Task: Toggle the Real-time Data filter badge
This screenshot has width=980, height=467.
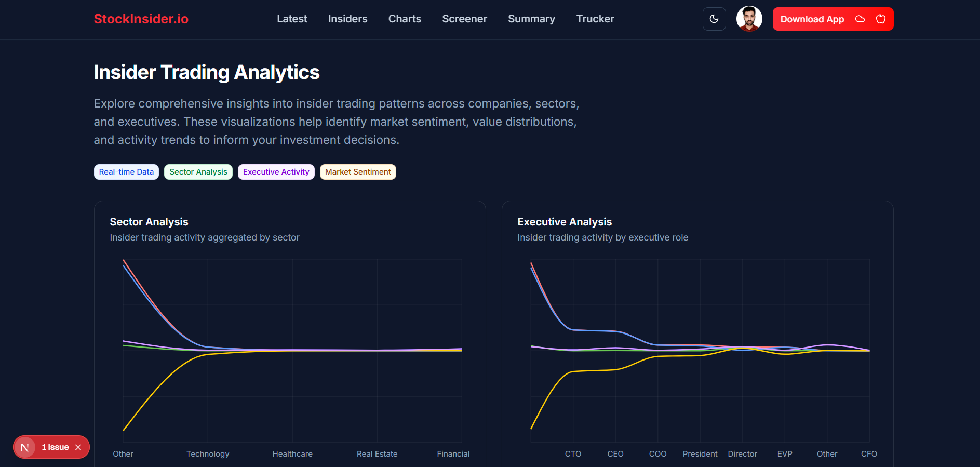Action: coord(126,171)
